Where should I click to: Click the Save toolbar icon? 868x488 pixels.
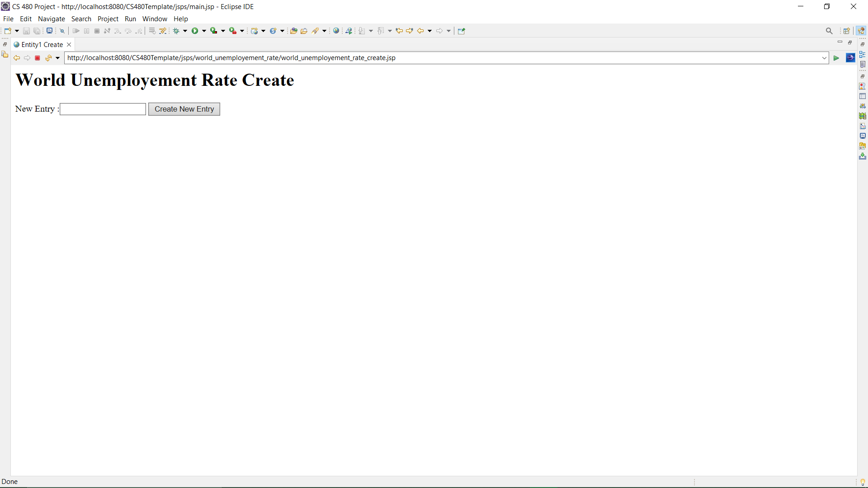coord(26,31)
